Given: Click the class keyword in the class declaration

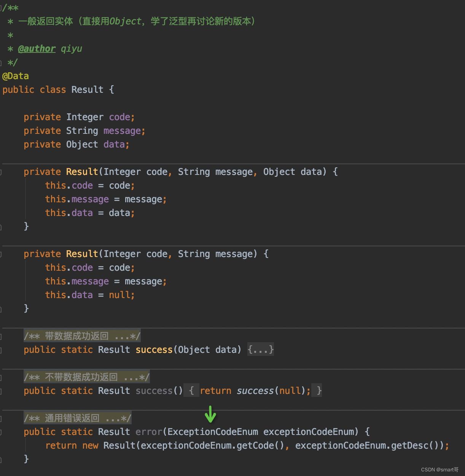Looking at the screenshot, I should tap(53, 90).
